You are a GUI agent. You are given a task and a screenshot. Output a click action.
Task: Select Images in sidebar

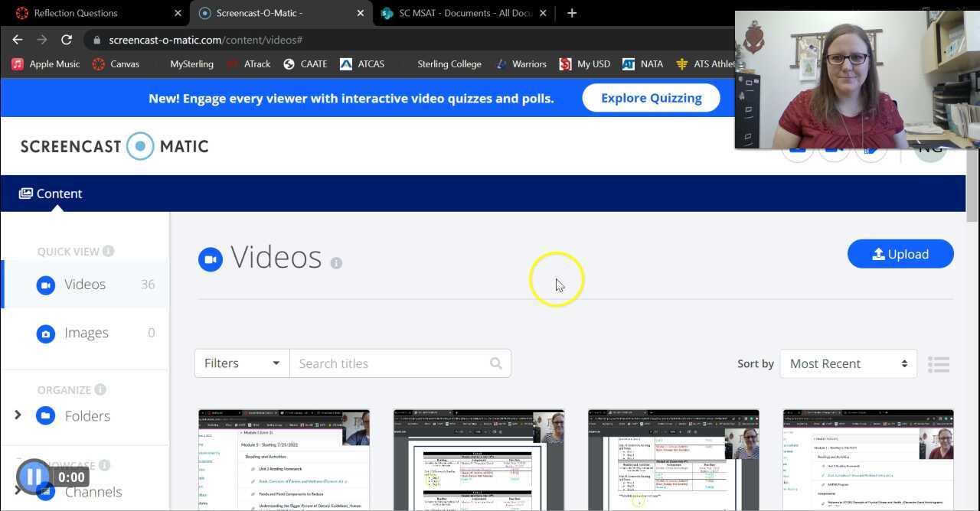pos(86,333)
